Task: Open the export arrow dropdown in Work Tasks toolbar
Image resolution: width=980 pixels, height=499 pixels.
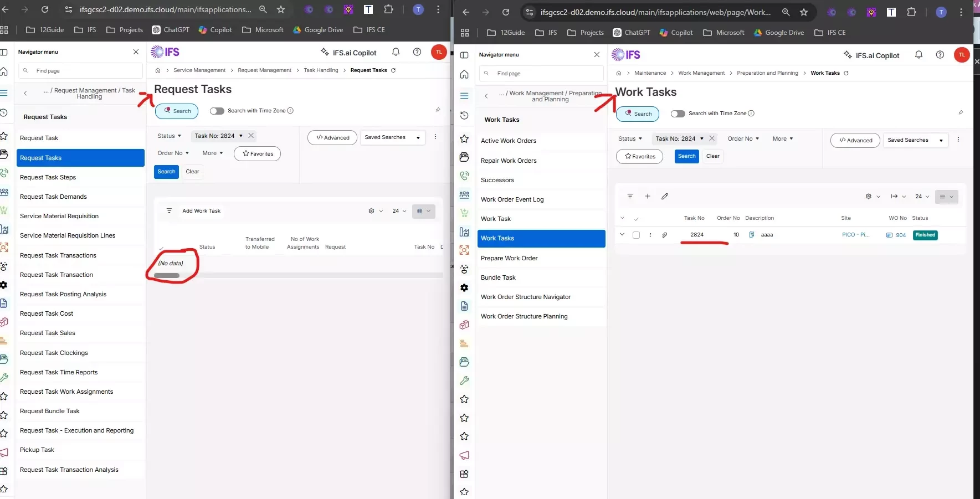Action: click(898, 196)
